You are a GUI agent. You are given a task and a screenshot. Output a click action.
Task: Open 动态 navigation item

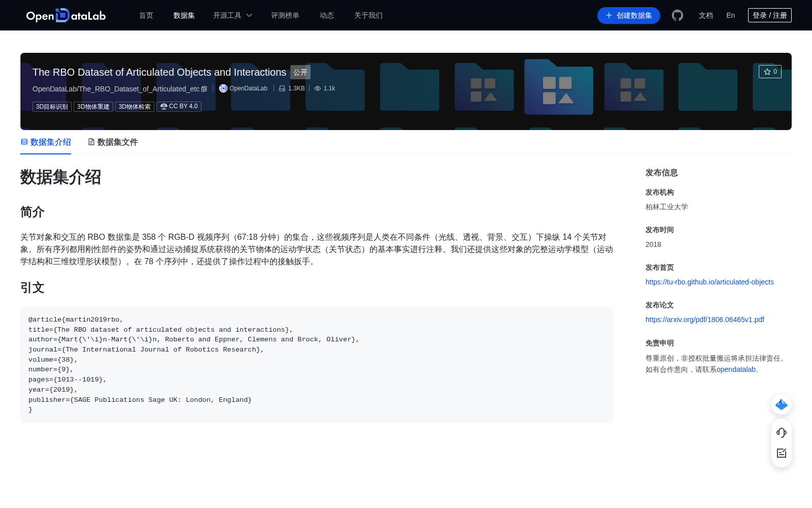pyautogui.click(x=327, y=15)
